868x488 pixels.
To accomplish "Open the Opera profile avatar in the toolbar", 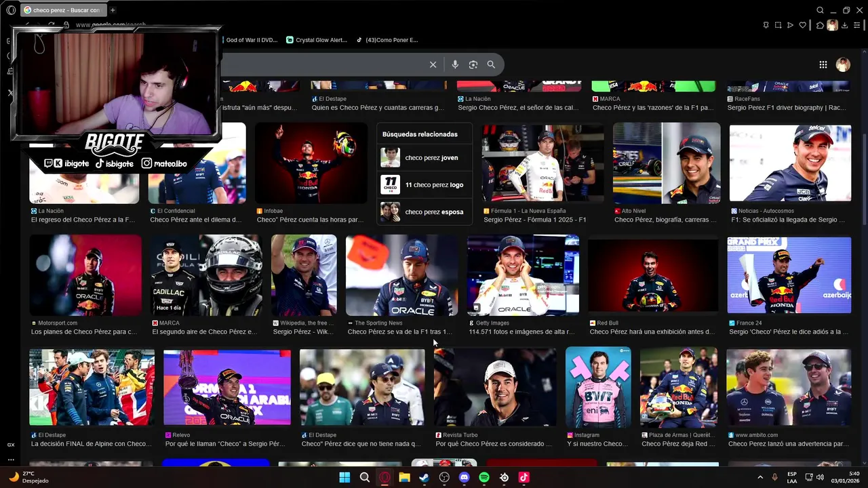I will tap(832, 25).
